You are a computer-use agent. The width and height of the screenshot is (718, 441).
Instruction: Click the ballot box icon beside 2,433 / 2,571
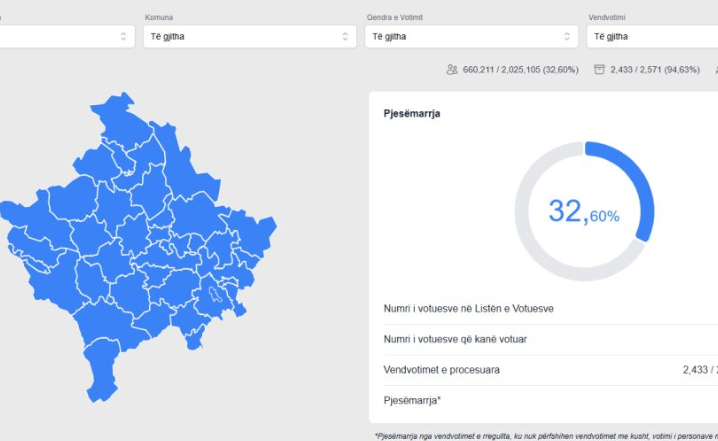[599, 70]
